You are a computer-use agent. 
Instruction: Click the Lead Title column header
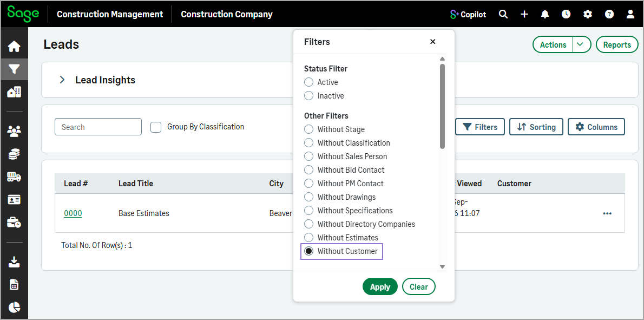(x=136, y=184)
